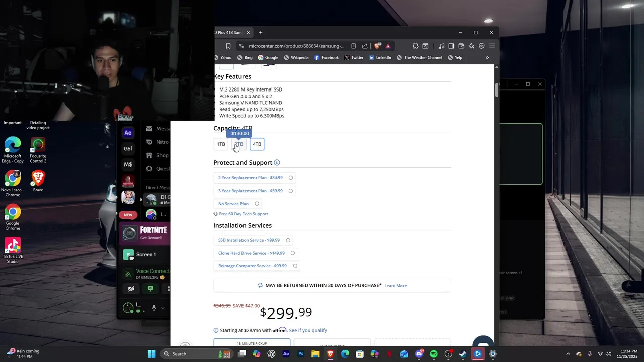644x362 pixels.
Task: Toggle the browser sidebar panel icon
Action: [451, 46]
